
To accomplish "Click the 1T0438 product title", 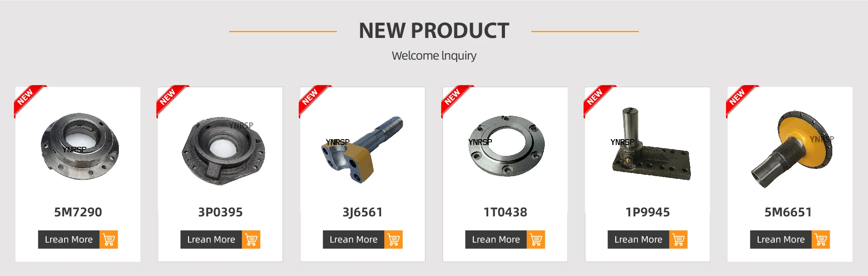I will [505, 212].
